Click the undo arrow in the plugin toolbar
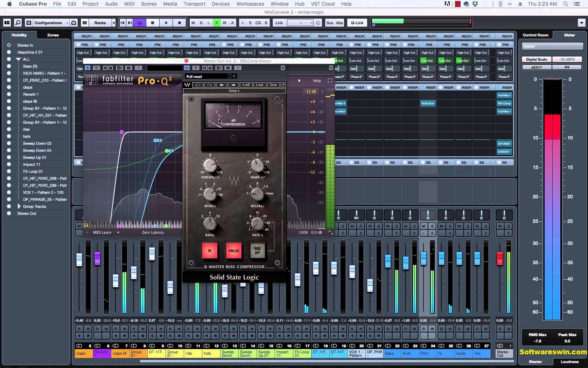 pos(197,85)
